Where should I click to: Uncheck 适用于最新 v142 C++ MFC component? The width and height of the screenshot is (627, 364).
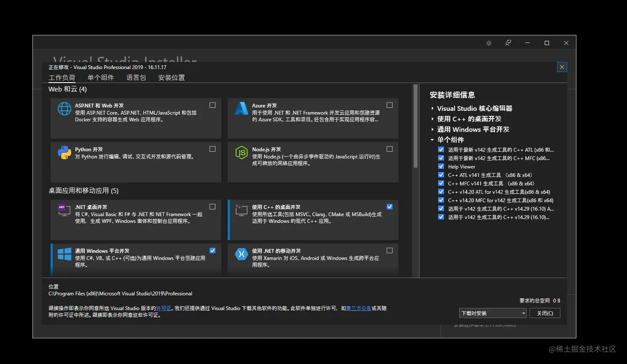coord(441,158)
